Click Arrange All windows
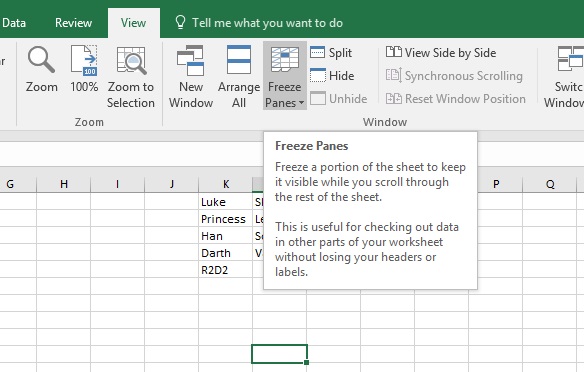 click(239, 77)
